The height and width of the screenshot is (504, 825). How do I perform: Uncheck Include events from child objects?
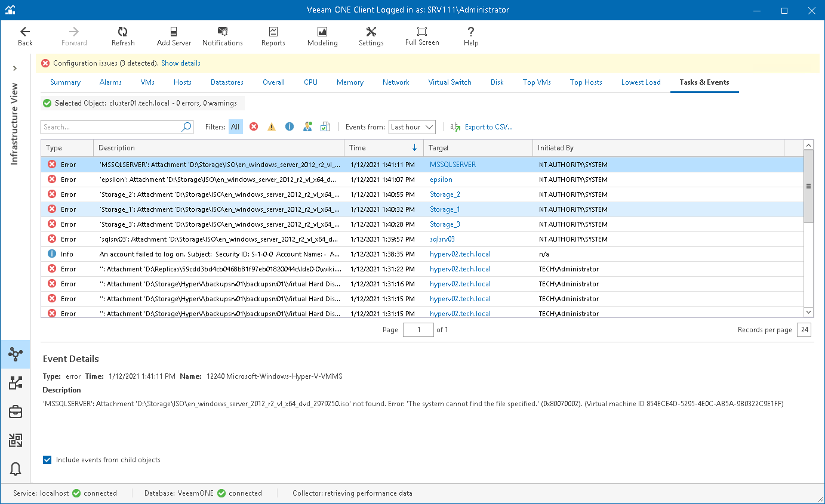point(47,460)
